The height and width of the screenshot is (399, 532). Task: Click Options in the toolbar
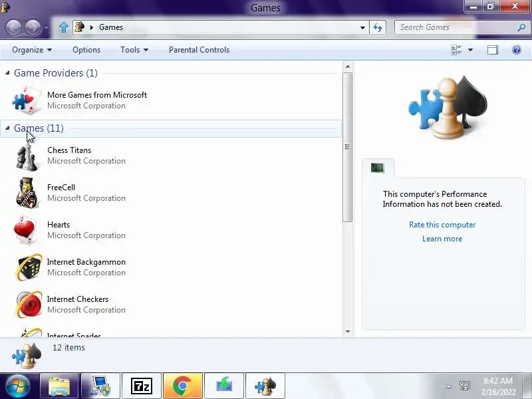pos(86,50)
